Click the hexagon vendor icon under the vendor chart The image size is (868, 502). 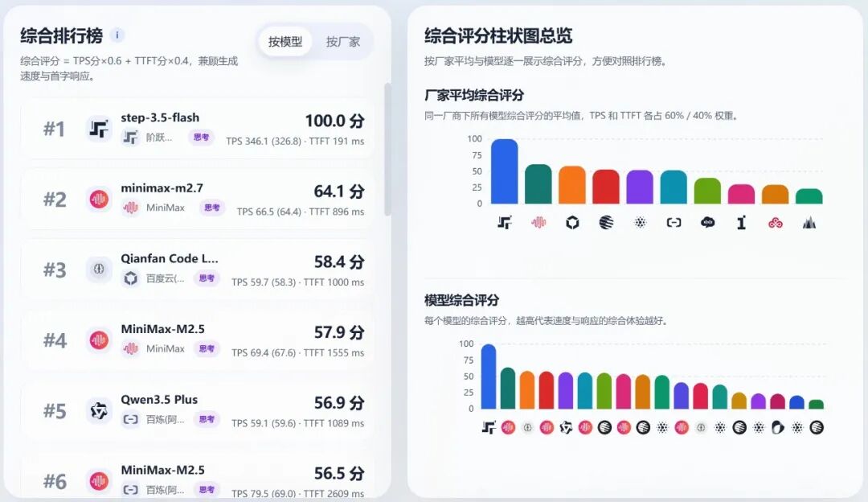pos(572,223)
